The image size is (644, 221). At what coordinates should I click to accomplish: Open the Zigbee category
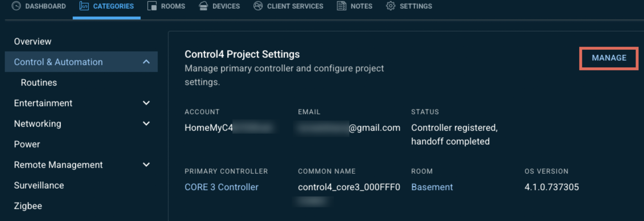pos(28,206)
